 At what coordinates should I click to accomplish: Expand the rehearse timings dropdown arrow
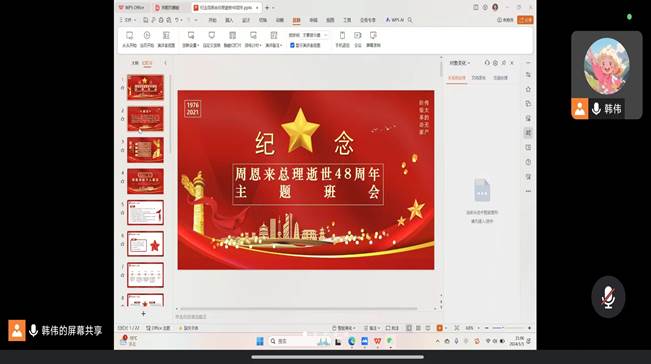[x=260, y=45]
